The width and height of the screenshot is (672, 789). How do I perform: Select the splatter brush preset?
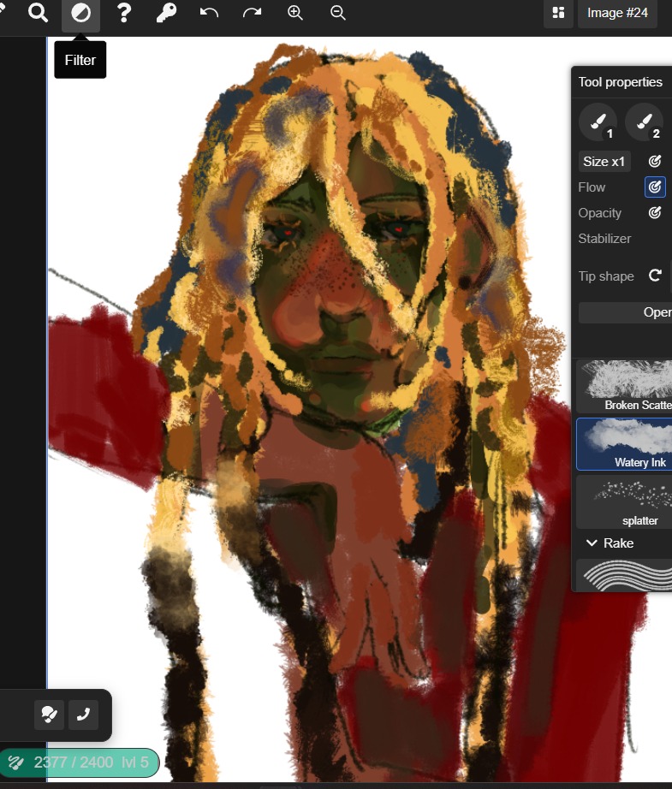pyautogui.click(x=624, y=501)
